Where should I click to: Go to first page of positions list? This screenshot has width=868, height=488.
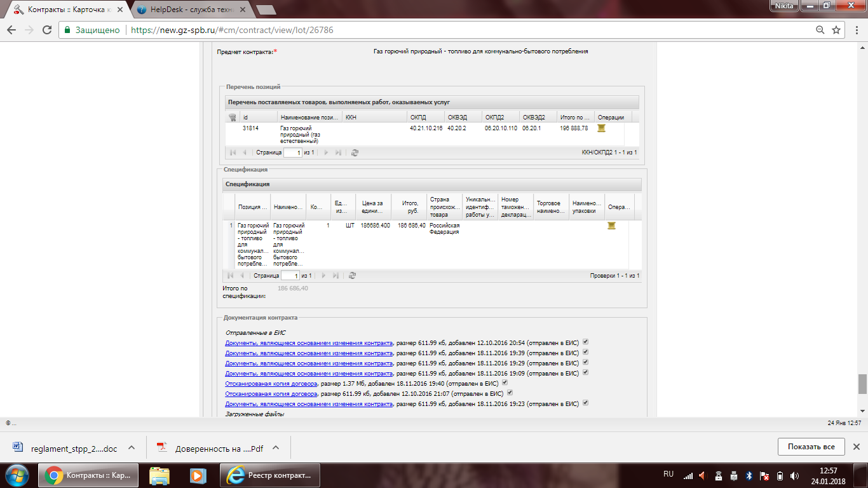pyautogui.click(x=233, y=152)
